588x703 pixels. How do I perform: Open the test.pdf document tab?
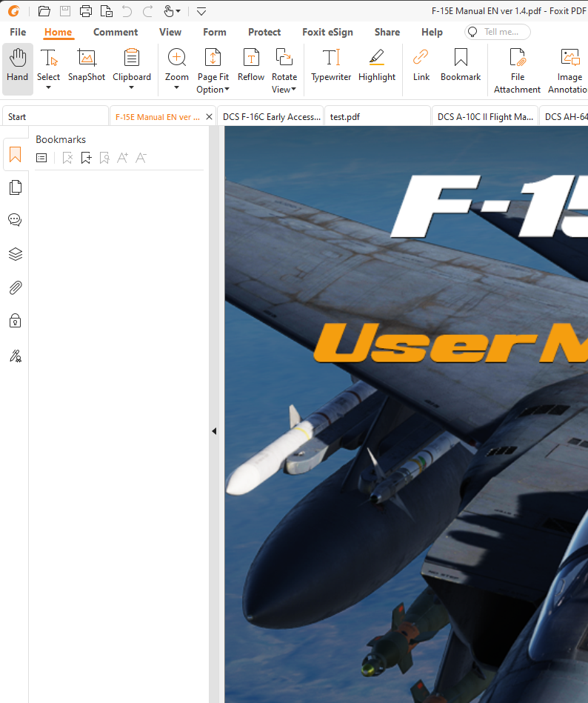pos(378,116)
